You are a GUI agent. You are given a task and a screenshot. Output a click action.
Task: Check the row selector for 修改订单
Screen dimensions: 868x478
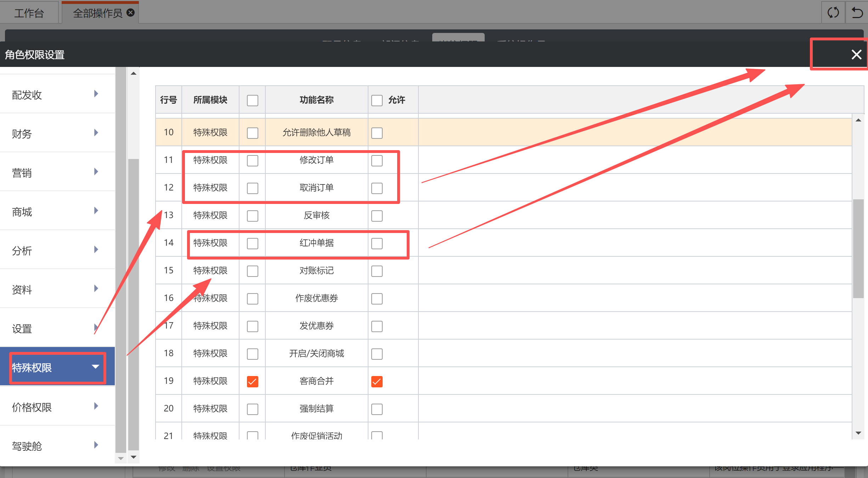253,160
